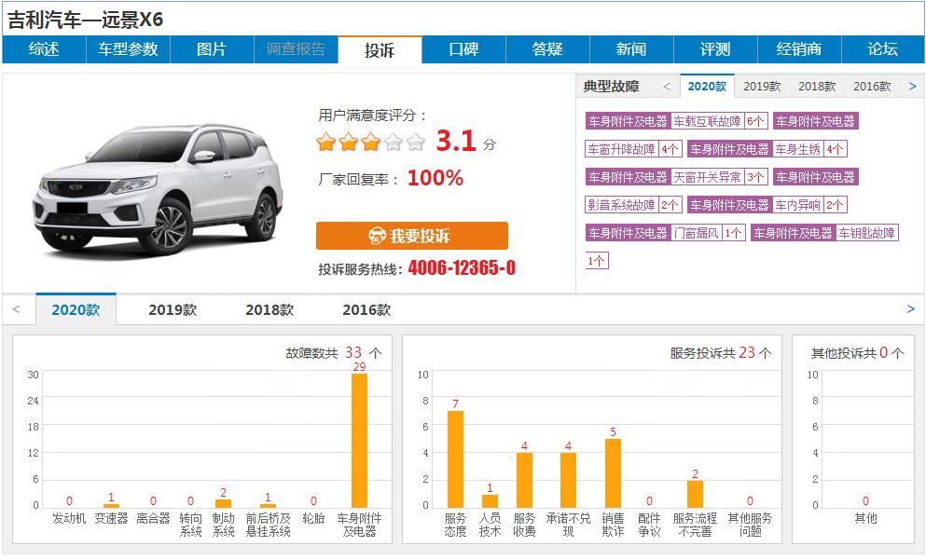This screenshot has height=560, width=926.
Task: Click the hotline number 4006-12365-0
Action: coord(462,268)
